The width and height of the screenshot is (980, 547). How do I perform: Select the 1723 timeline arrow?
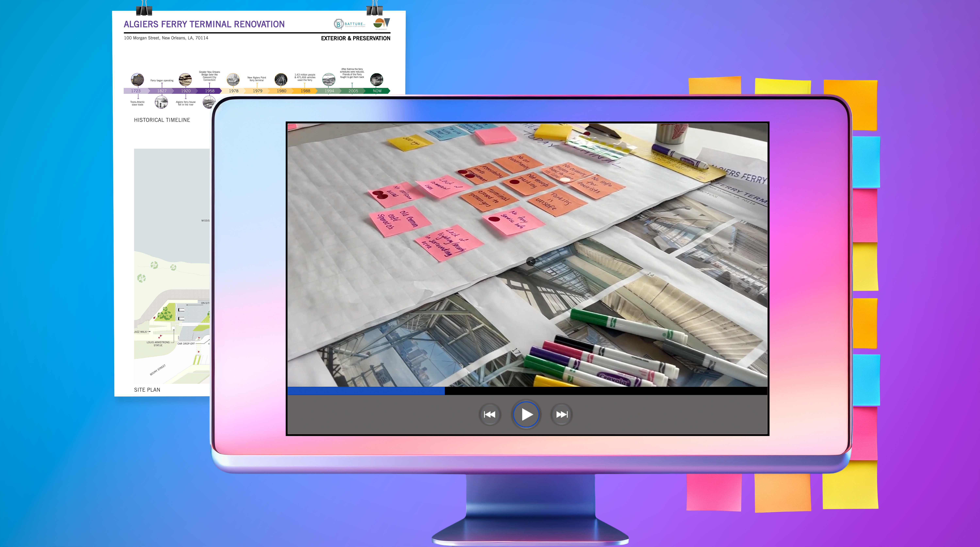click(x=136, y=91)
